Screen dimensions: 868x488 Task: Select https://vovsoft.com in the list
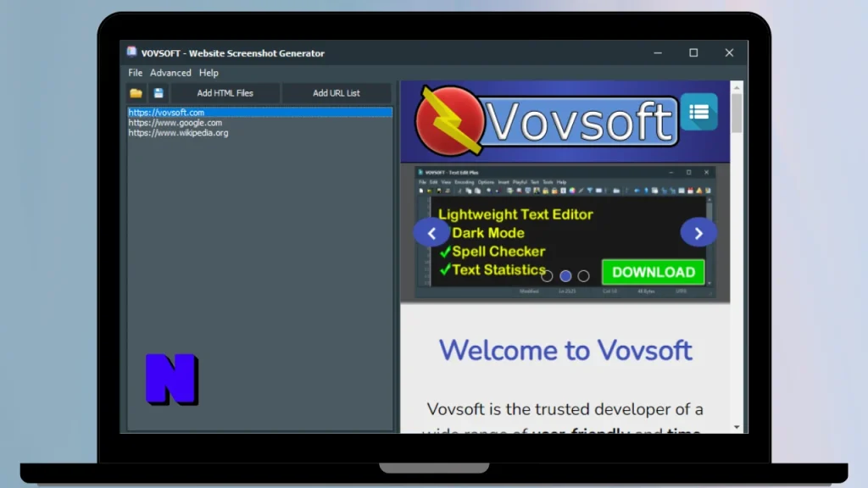coord(260,113)
